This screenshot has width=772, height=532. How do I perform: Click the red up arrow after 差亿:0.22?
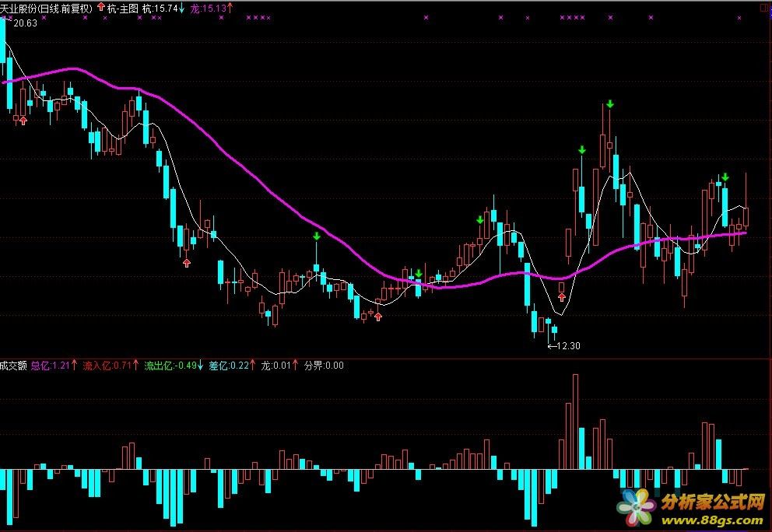(x=253, y=365)
